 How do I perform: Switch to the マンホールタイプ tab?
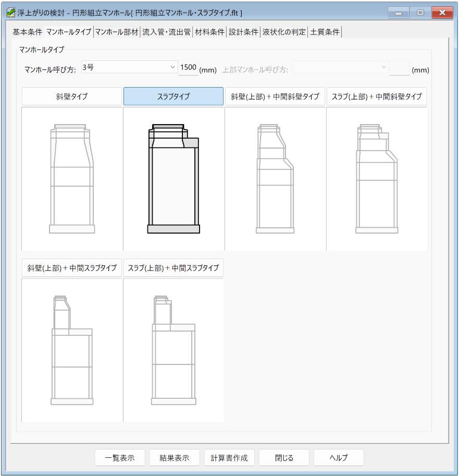point(69,32)
